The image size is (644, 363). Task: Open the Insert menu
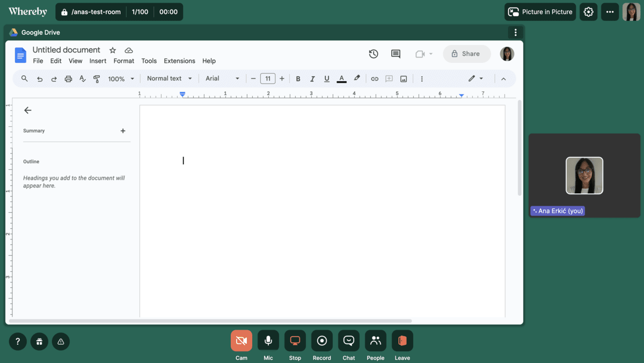click(x=98, y=61)
